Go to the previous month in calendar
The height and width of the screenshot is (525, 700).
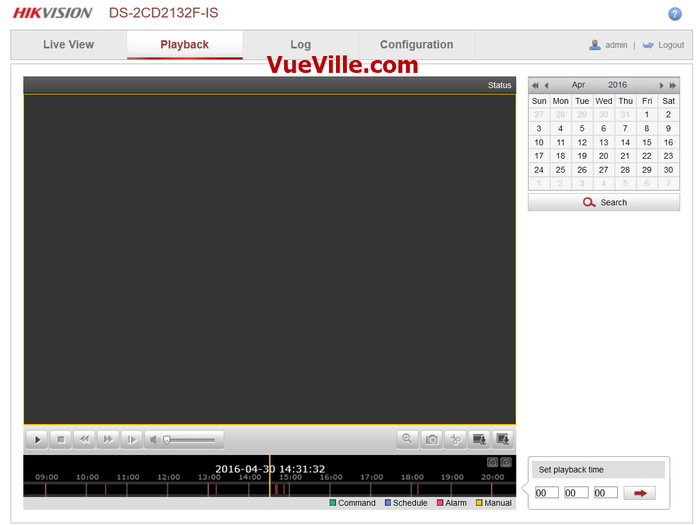[546, 86]
